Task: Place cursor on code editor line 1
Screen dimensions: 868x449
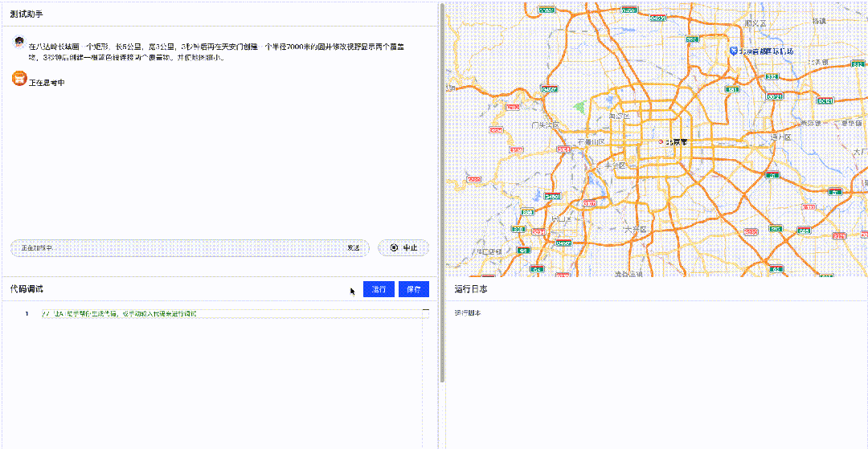Action: [231, 314]
